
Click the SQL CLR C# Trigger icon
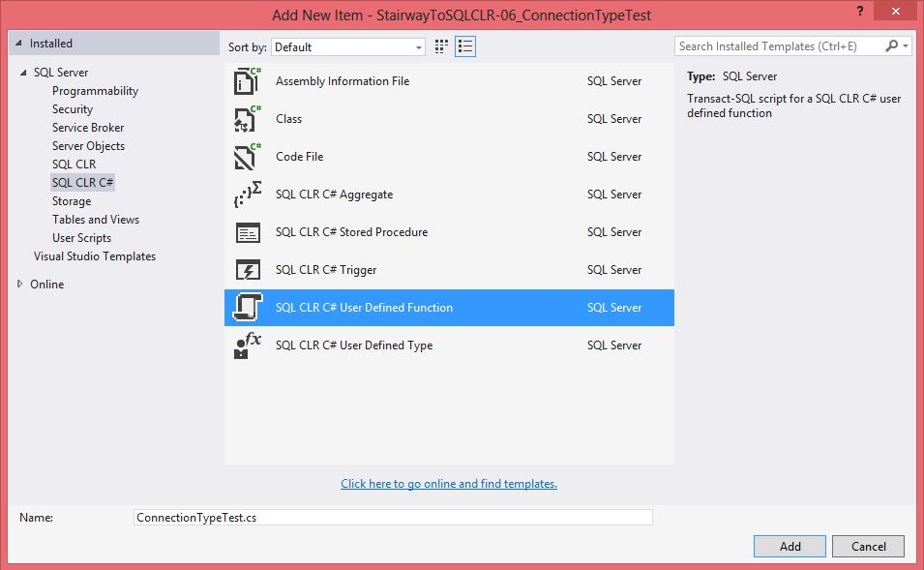[x=248, y=270]
